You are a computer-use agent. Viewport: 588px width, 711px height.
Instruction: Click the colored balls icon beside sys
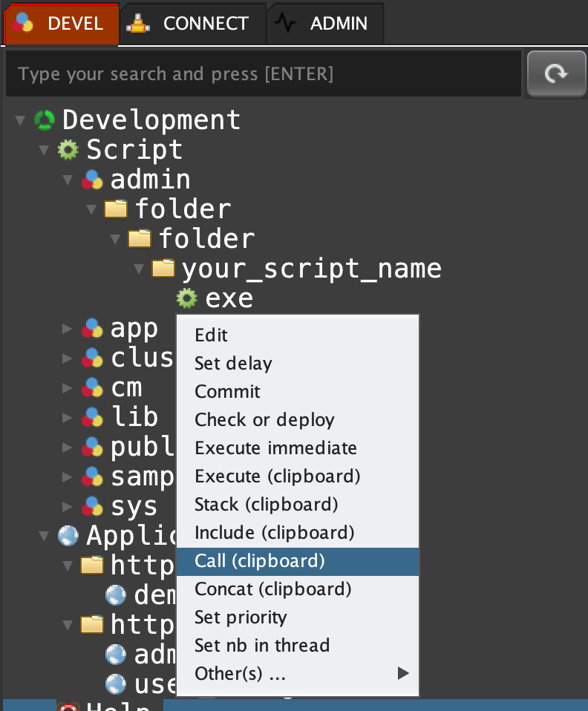[x=92, y=506]
